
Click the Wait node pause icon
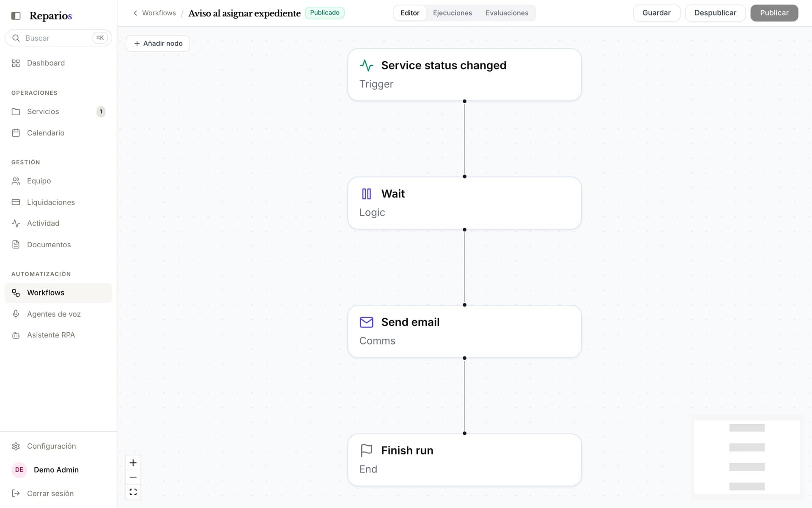(366, 194)
